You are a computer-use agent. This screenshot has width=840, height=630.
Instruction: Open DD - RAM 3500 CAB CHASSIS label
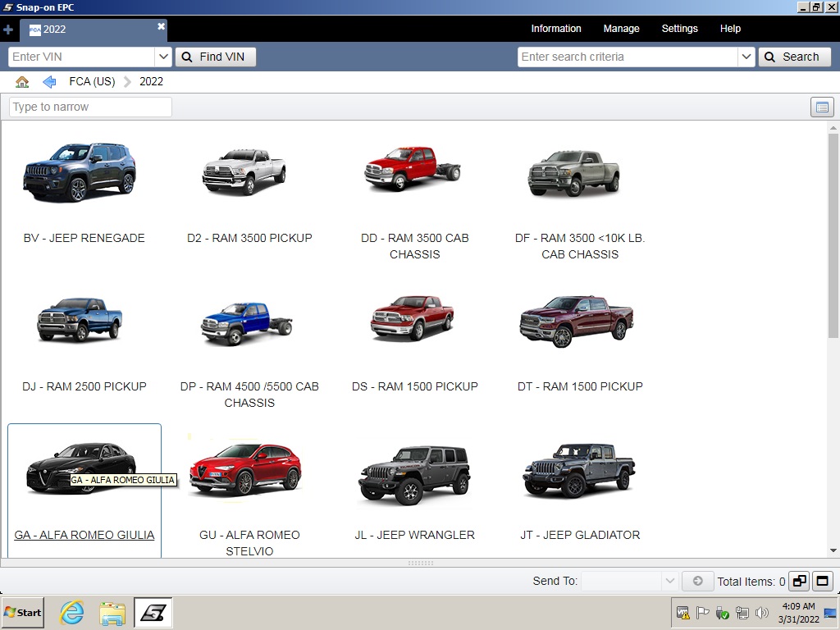click(x=414, y=246)
